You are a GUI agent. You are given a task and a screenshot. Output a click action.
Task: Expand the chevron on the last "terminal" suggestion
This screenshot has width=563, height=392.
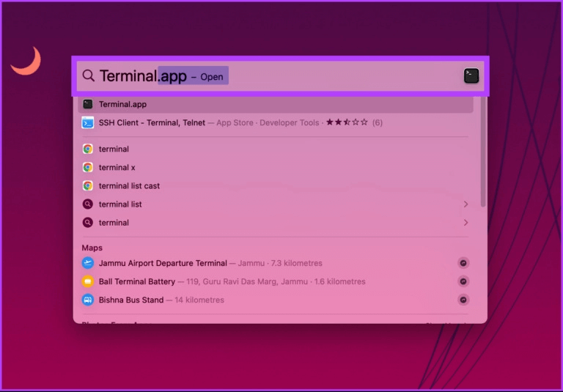pyautogui.click(x=466, y=223)
